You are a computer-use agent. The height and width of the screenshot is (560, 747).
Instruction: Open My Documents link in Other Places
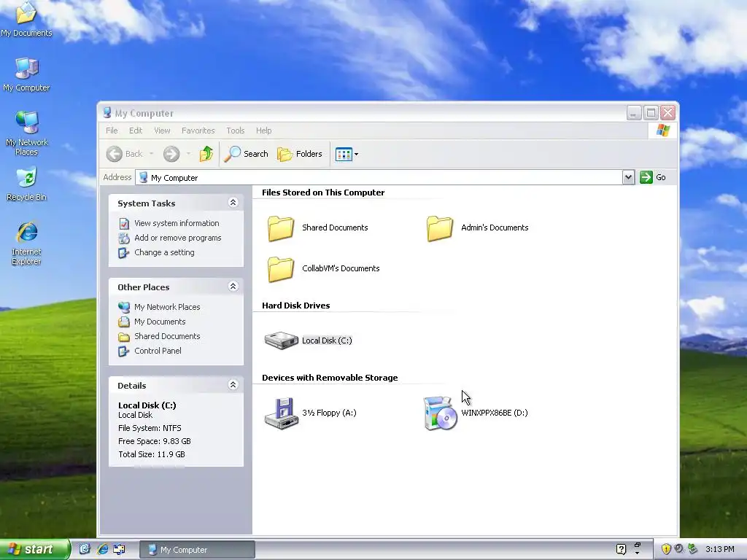(x=160, y=322)
